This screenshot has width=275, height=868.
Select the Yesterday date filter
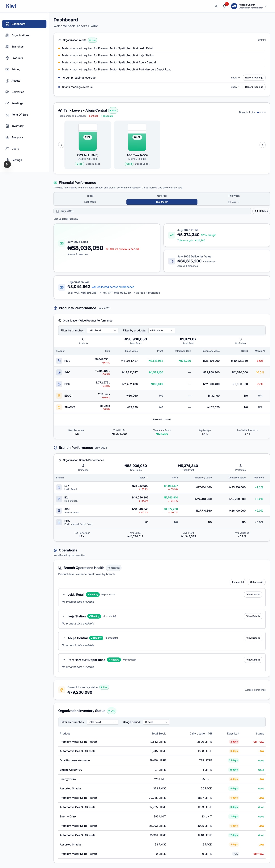162,196
